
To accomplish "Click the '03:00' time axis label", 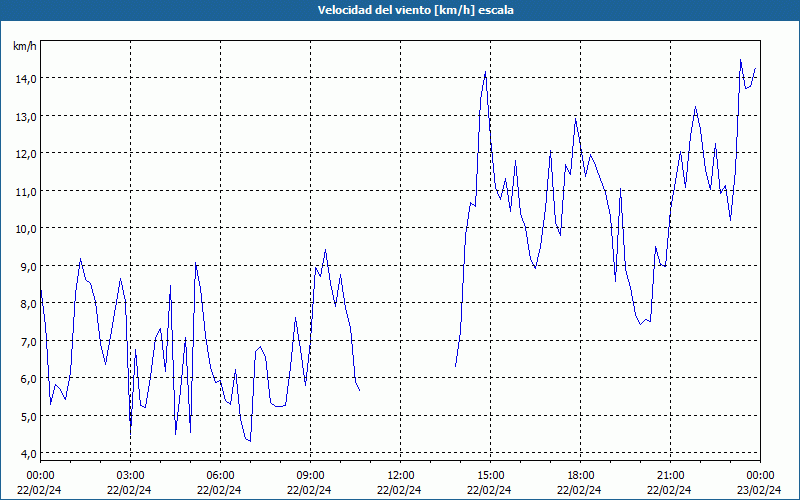I will coord(131,476).
